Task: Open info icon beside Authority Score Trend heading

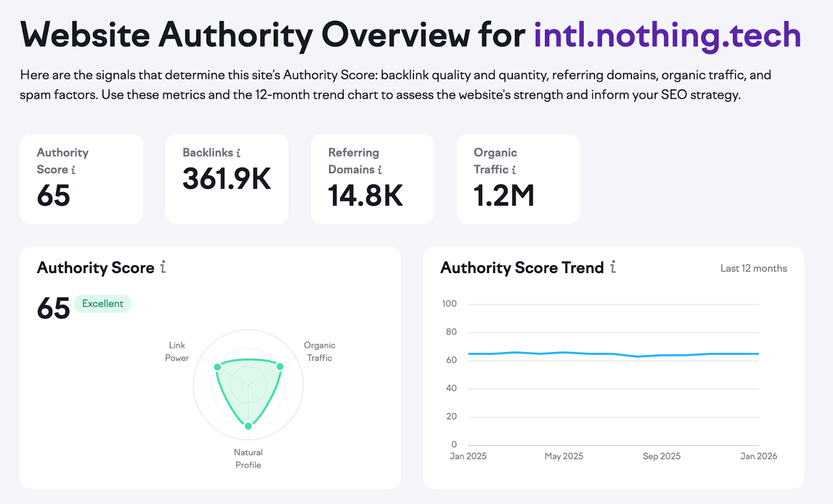Action: [x=613, y=267]
